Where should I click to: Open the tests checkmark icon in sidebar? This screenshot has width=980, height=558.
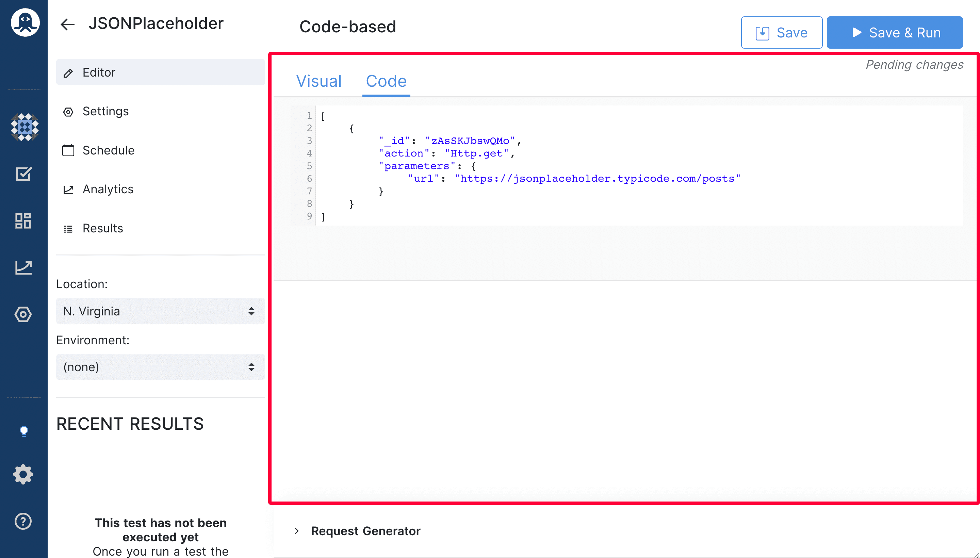[x=23, y=174]
